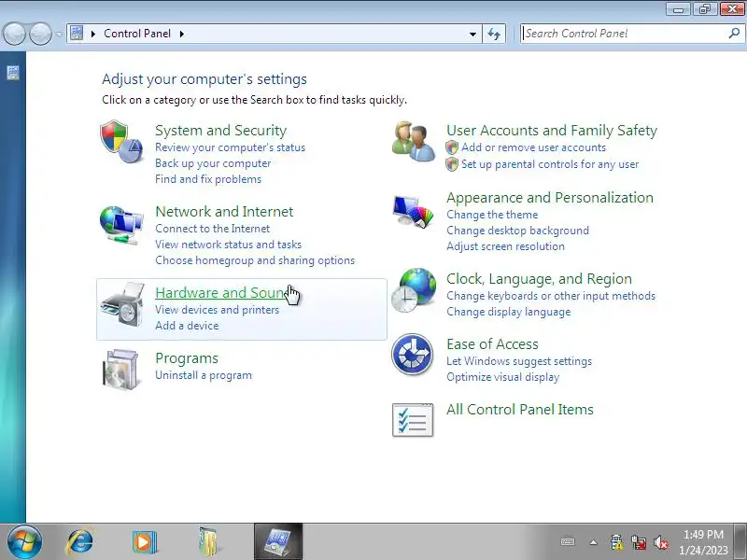Image resolution: width=747 pixels, height=560 pixels.
Task: Click View network status and tasks
Action: coord(228,245)
